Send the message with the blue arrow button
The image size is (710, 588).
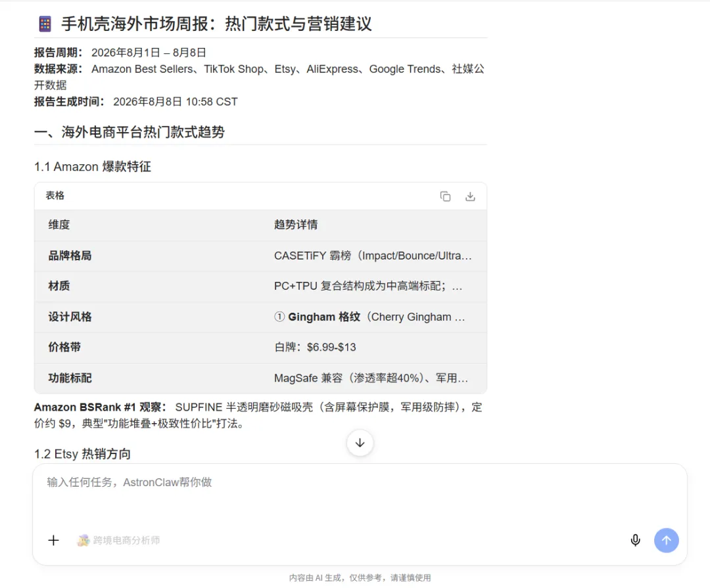click(x=666, y=540)
